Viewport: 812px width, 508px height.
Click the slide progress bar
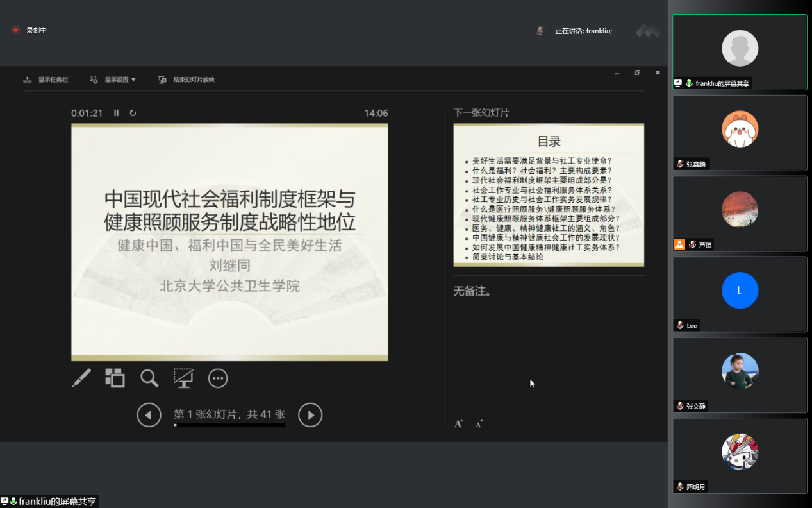(x=229, y=425)
